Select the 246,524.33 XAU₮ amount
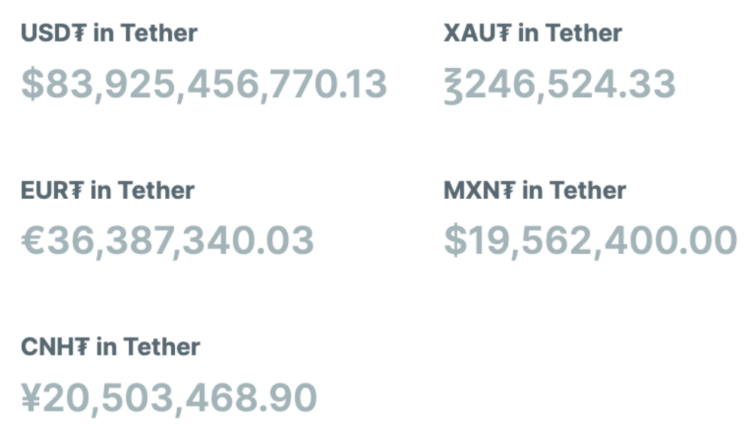The image size is (750, 428). (x=560, y=85)
